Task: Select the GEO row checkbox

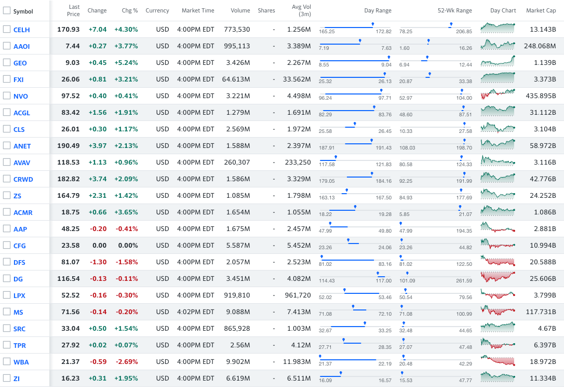Action: 6,62
